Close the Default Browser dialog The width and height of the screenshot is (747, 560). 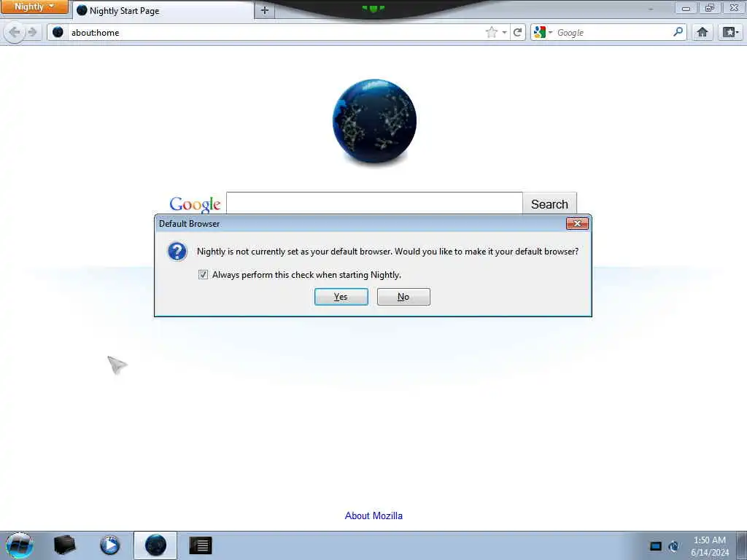(x=577, y=223)
